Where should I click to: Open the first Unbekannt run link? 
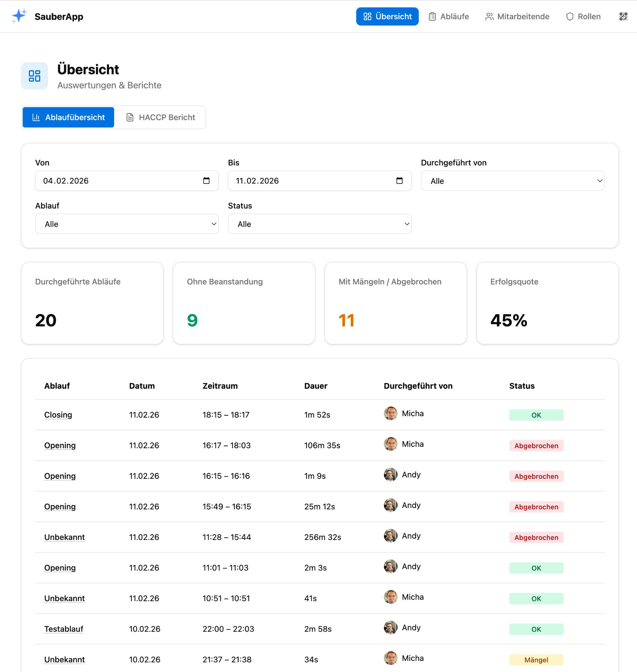pyautogui.click(x=64, y=537)
